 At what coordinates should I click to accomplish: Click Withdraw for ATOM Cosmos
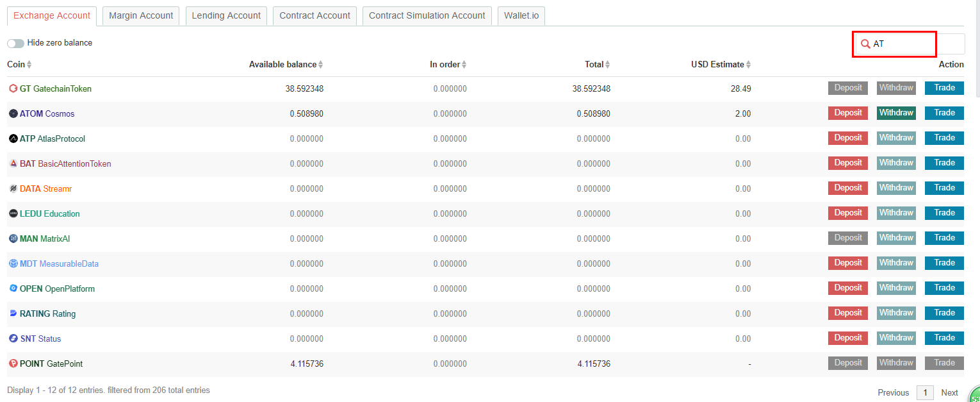point(896,113)
